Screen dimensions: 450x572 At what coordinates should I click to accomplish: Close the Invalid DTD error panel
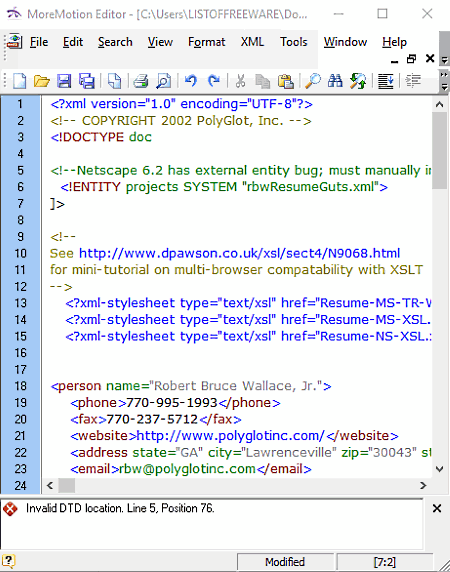(437, 508)
